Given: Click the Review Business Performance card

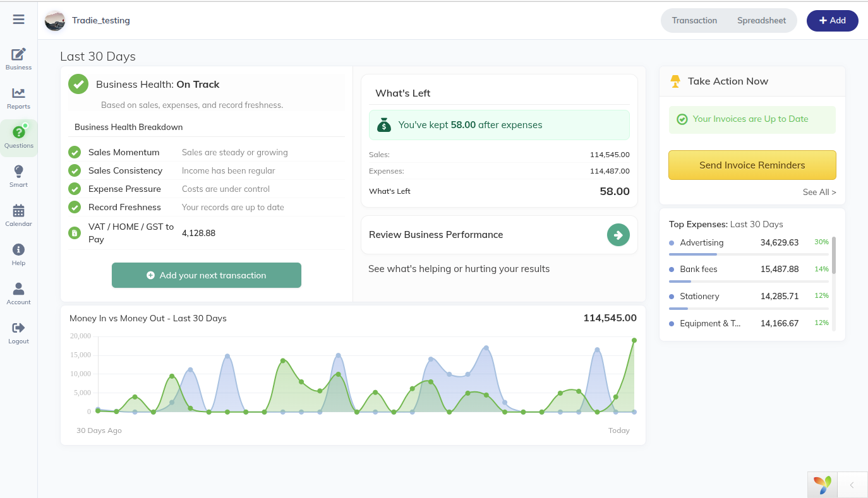Looking at the screenshot, I should coord(499,235).
